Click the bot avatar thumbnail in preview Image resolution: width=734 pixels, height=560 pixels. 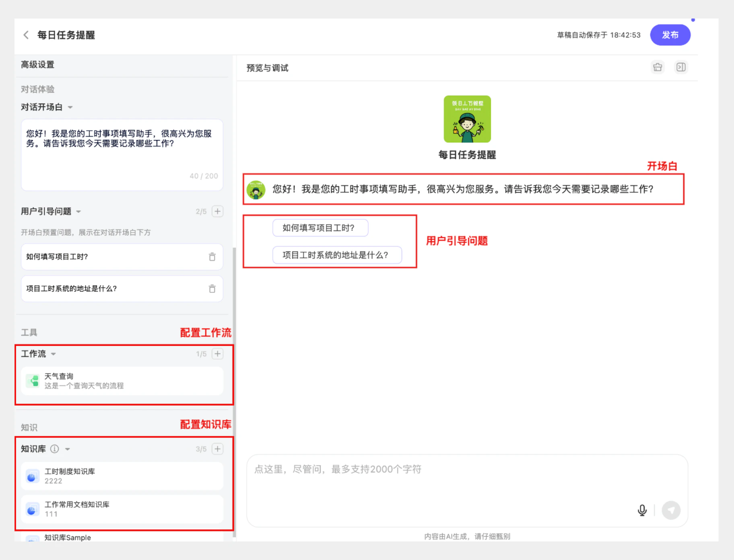(467, 119)
